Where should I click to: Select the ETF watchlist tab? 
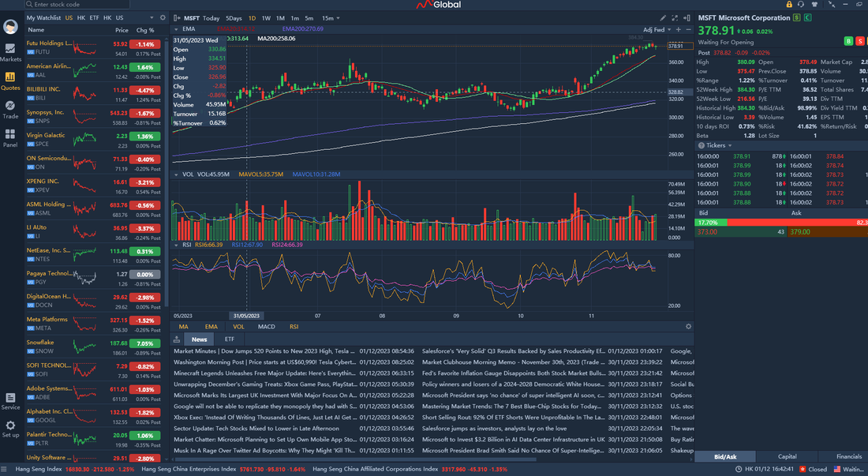point(94,17)
